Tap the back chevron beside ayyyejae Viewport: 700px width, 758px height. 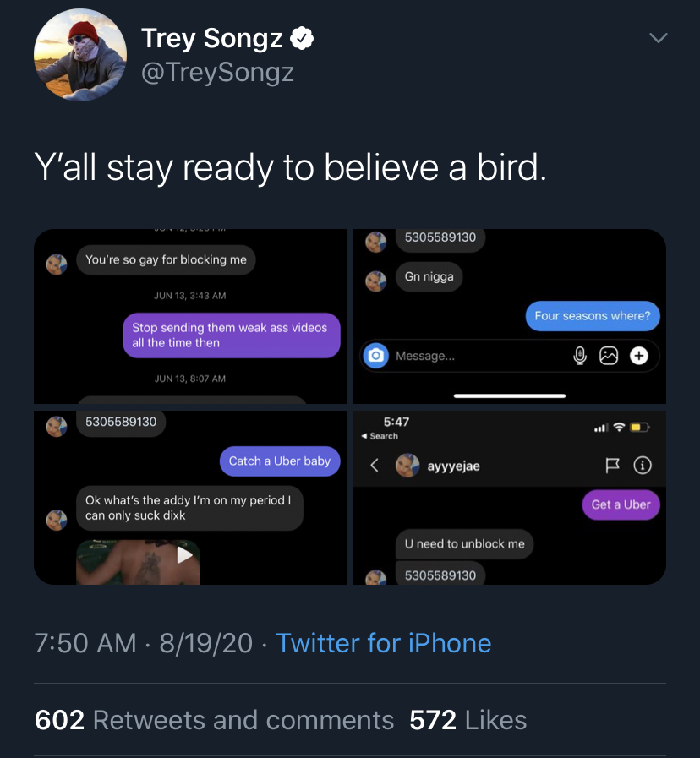[x=375, y=466]
